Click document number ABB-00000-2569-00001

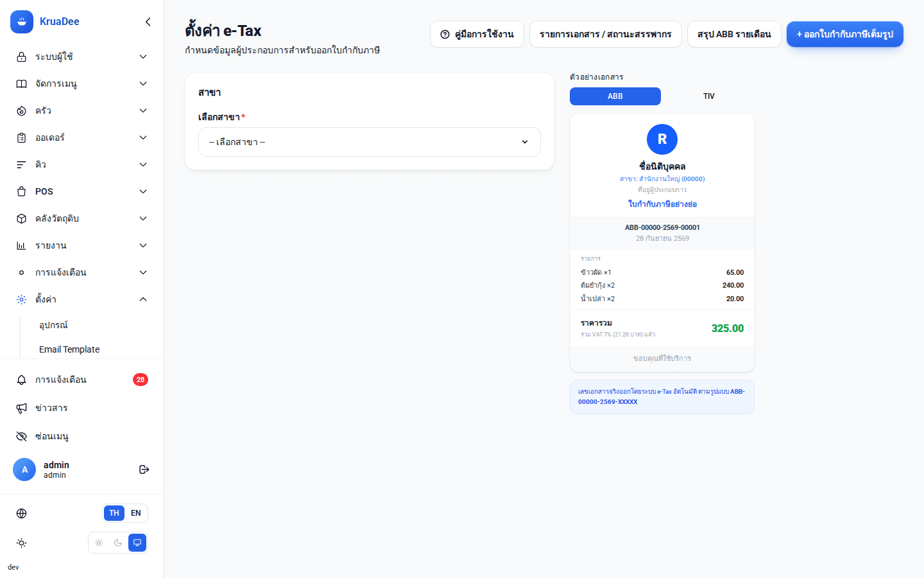click(662, 227)
